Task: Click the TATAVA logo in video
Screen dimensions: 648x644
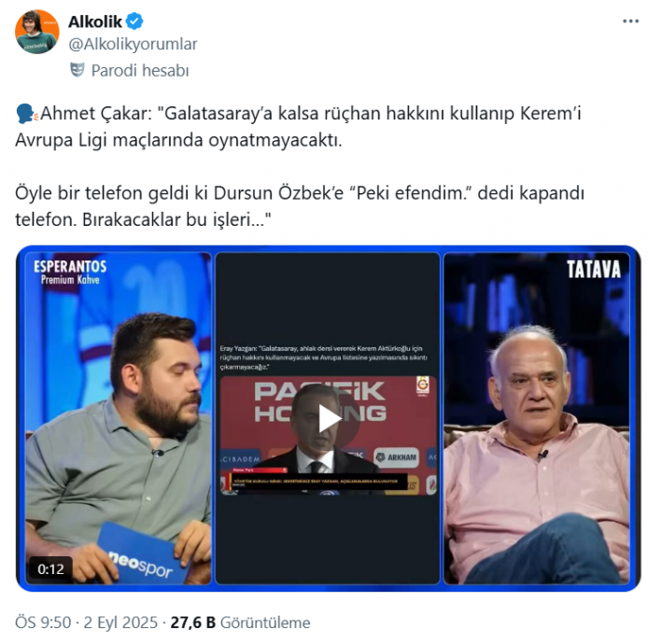Action: pyautogui.click(x=594, y=270)
